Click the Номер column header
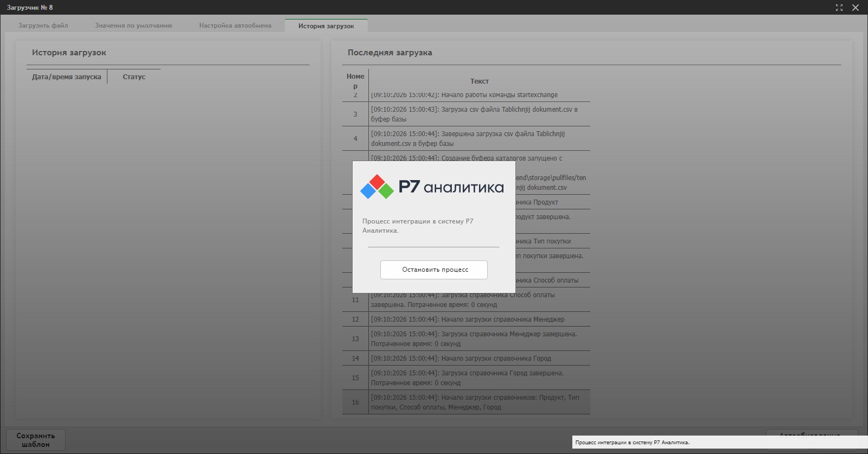This screenshot has width=868, height=454. point(355,81)
